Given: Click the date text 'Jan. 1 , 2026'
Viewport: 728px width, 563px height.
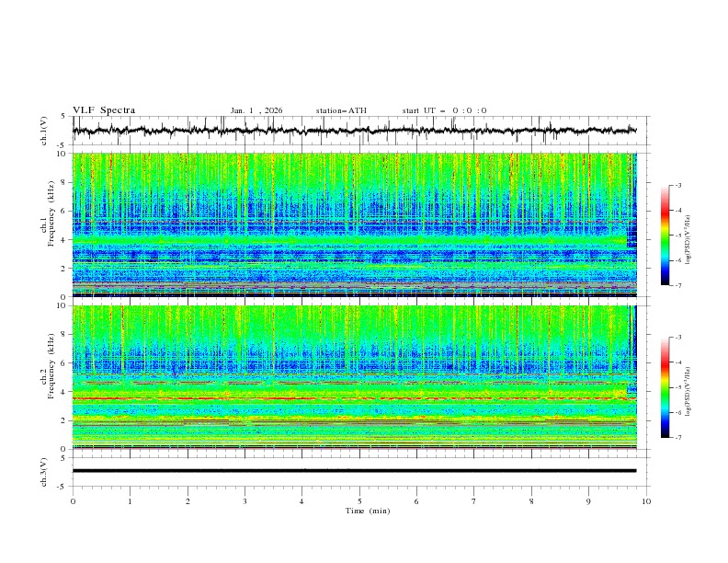Looking at the screenshot, I should pos(256,110).
